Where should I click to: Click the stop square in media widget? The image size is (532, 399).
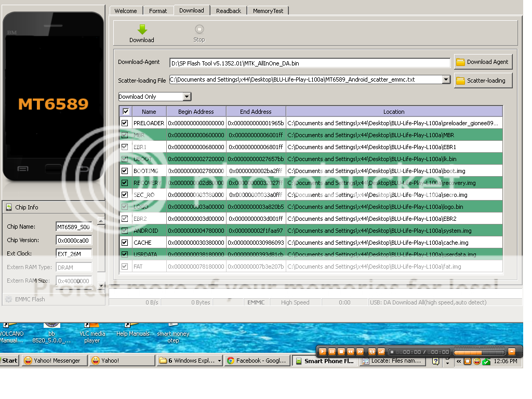tap(341, 352)
